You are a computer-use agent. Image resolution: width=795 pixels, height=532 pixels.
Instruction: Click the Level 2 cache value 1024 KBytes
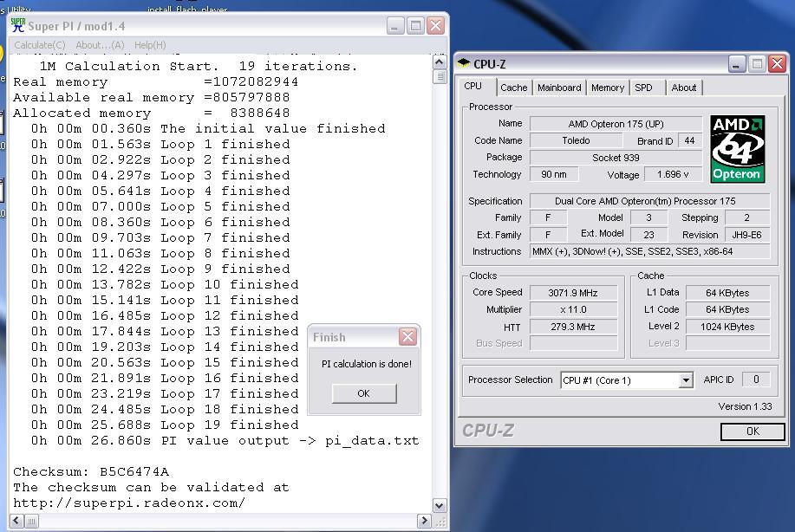(727, 327)
